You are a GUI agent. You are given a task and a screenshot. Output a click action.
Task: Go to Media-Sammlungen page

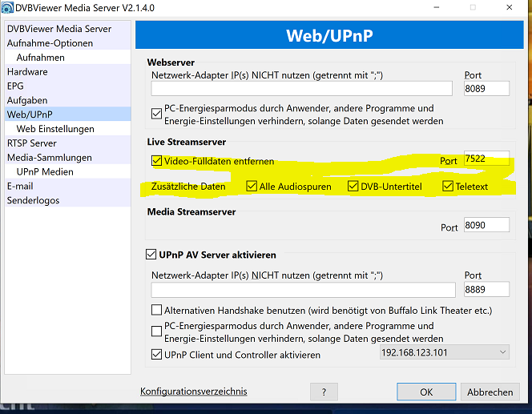pyautogui.click(x=68, y=157)
